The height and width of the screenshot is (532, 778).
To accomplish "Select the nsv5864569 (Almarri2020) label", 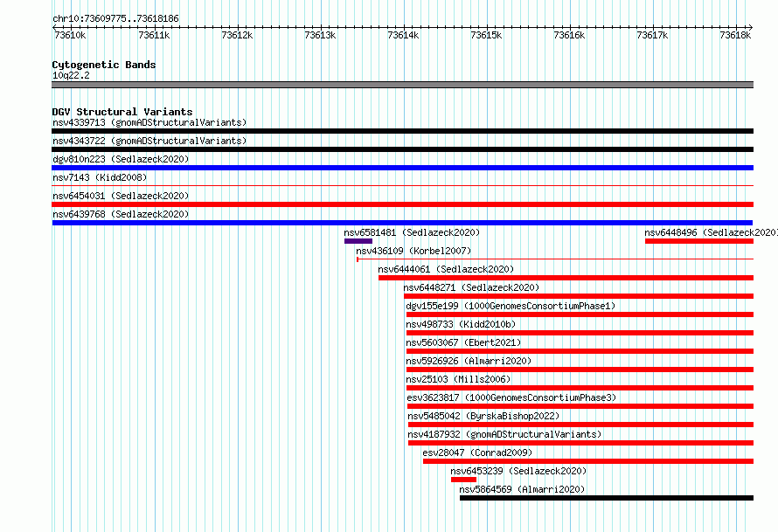I will (x=522, y=489).
